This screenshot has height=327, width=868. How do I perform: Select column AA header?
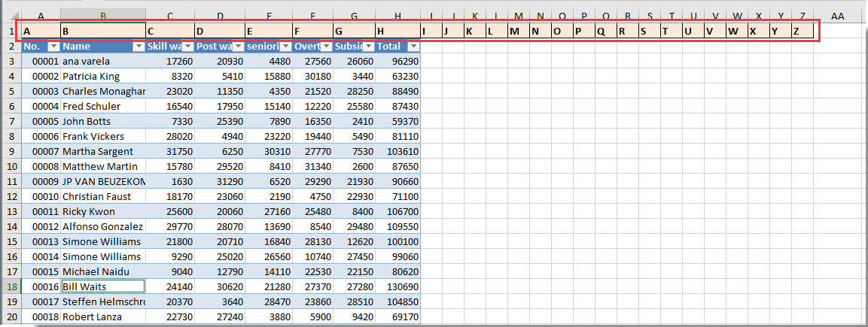(838, 15)
